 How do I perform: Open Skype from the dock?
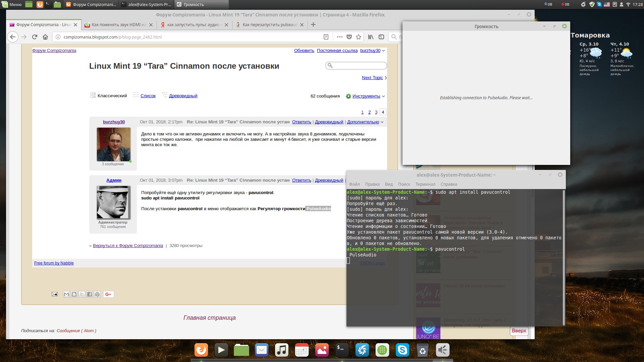point(402,350)
